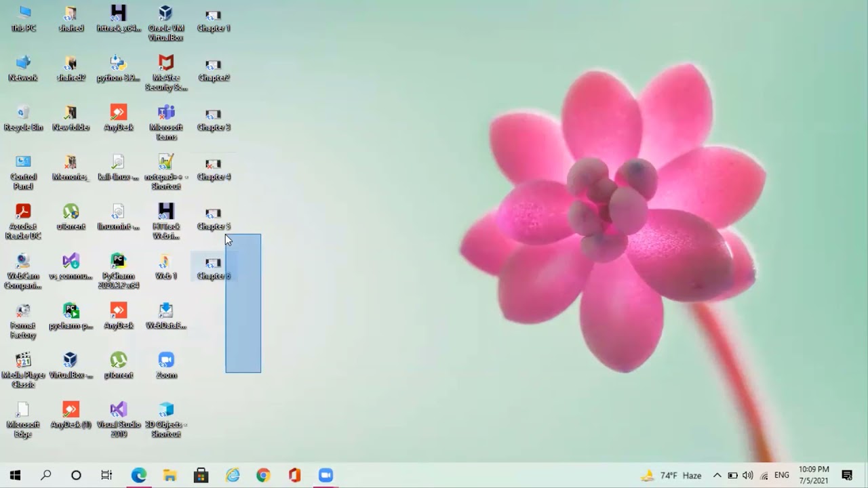868x488 pixels.
Task: Select the Chapter 6 video file
Action: click(x=214, y=266)
